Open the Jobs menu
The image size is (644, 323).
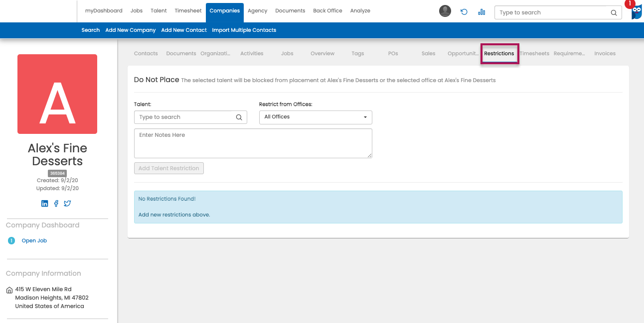coord(137,11)
